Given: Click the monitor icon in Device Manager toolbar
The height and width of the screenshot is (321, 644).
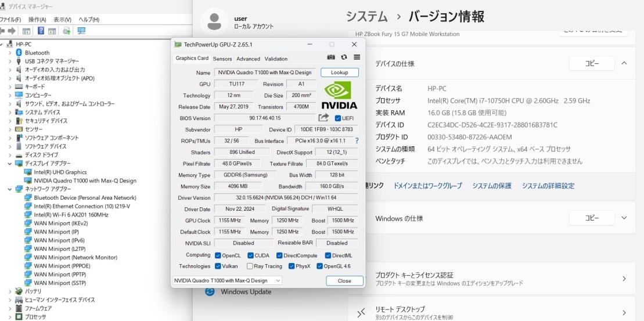Looking at the screenshot, I should [x=81, y=31].
